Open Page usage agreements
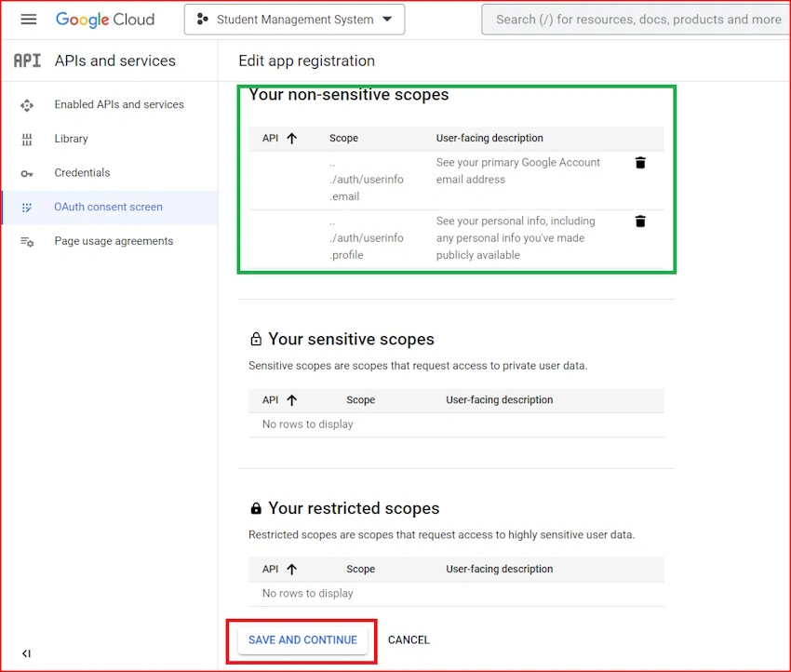791x672 pixels. pyautogui.click(x=114, y=241)
